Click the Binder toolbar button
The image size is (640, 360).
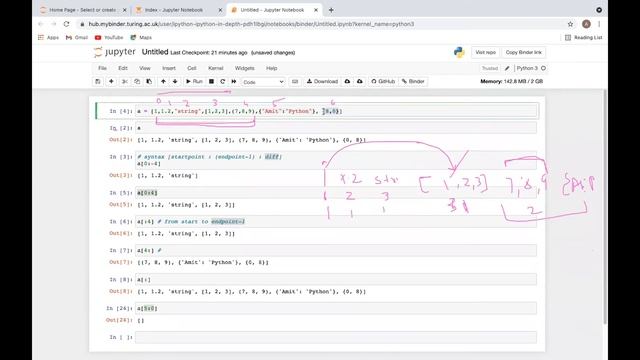tap(413, 82)
